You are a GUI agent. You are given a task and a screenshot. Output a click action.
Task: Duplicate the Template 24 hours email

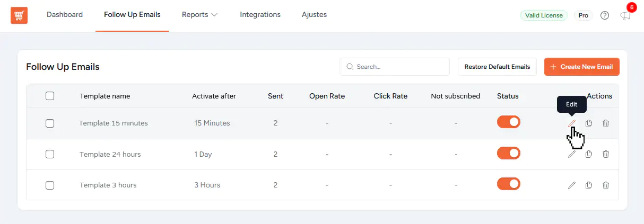589,154
